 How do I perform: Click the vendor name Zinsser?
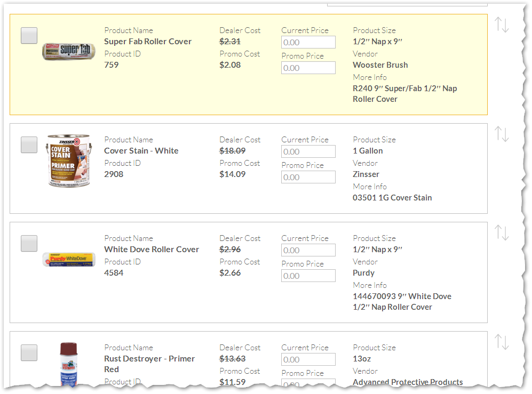[366, 174]
